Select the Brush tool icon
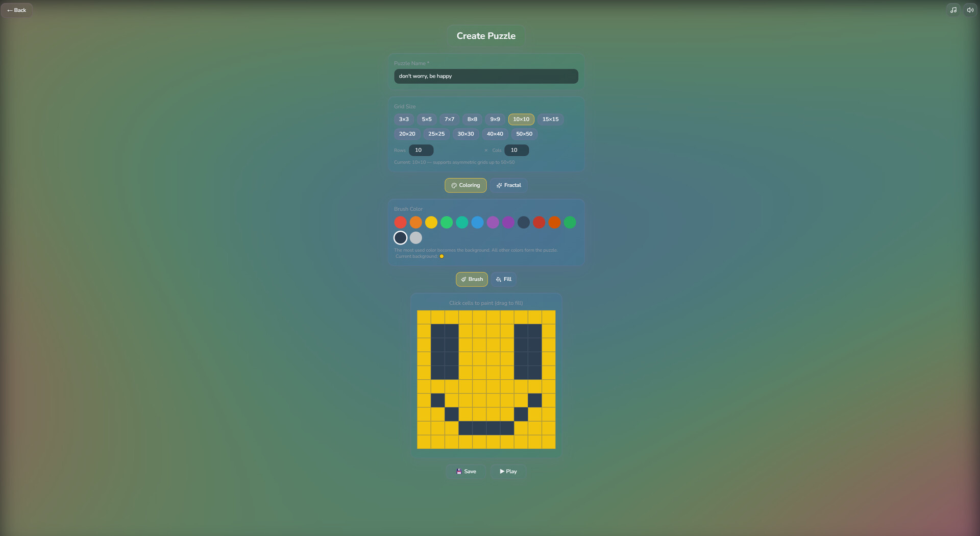Image resolution: width=980 pixels, height=536 pixels. 462,279
